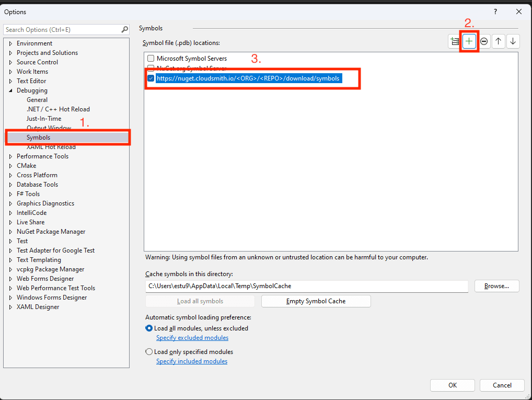The image size is (532, 400).
Task: Select Load all modules, unless excluded
Action: (149, 328)
